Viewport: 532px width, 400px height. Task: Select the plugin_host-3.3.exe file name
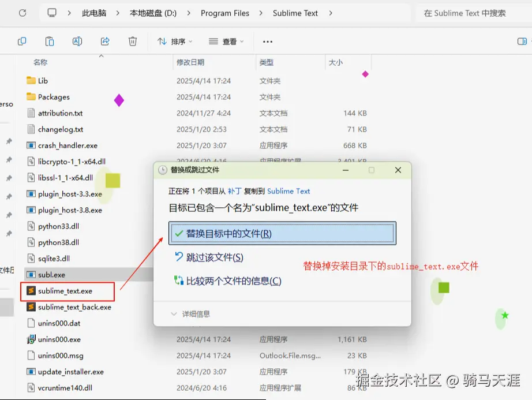pos(70,194)
